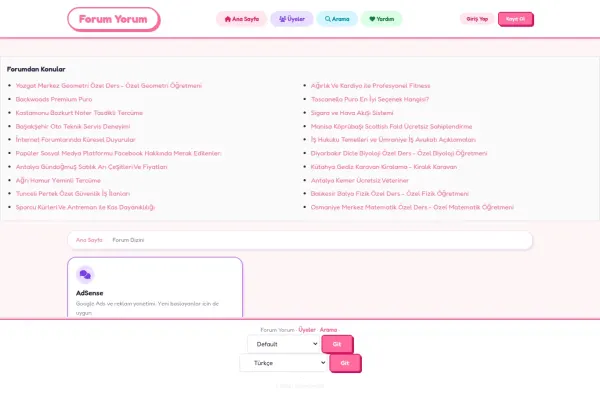This screenshot has width=600, height=395.
Task: Open the Türkçe language dropdown
Action: [x=283, y=363]
